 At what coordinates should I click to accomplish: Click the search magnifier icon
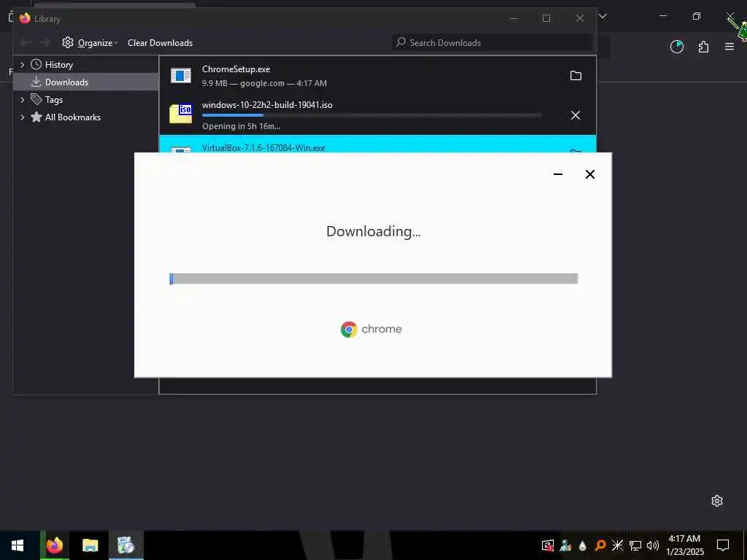pyautogui.click(x=401, y=42)
